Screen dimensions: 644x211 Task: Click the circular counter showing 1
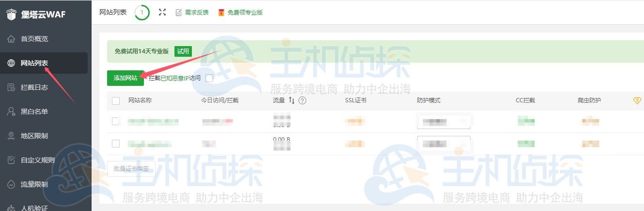tap(142, 12)
